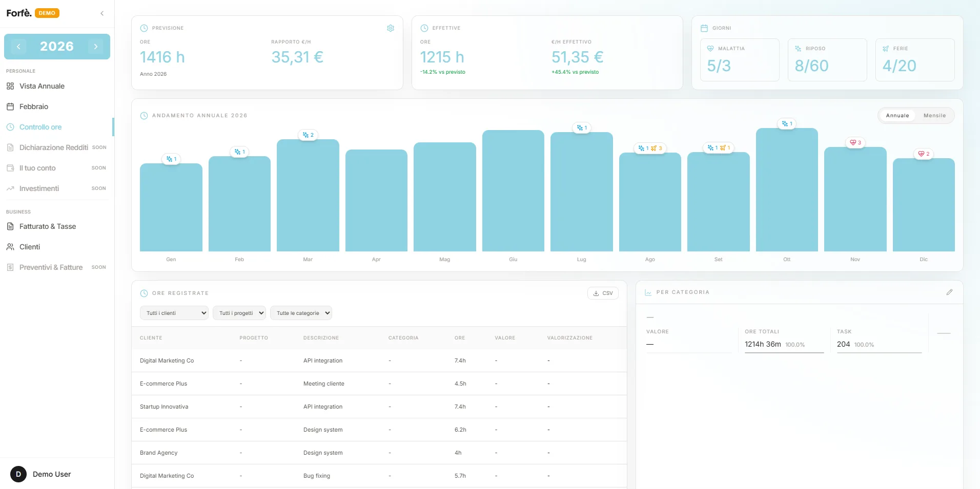Go to next year arrow
Viewport: 980px width, 489px height.
click(96, 47)
